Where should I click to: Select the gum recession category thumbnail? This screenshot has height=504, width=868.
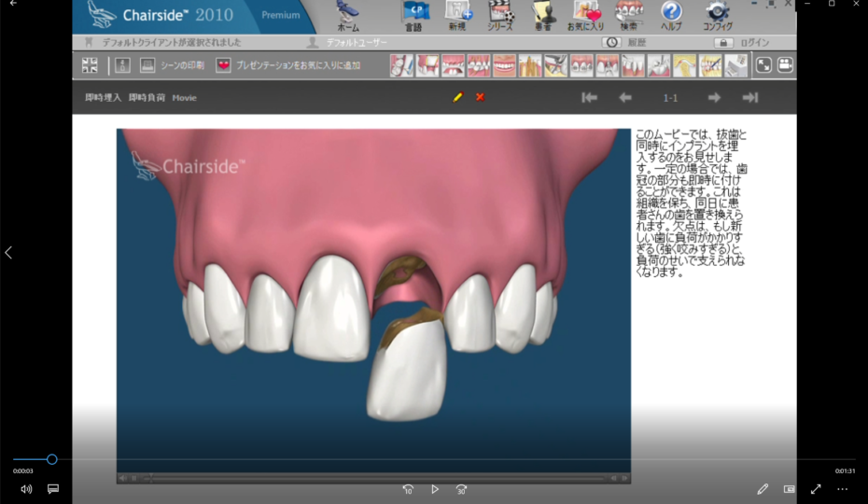(x=634, y=65)
